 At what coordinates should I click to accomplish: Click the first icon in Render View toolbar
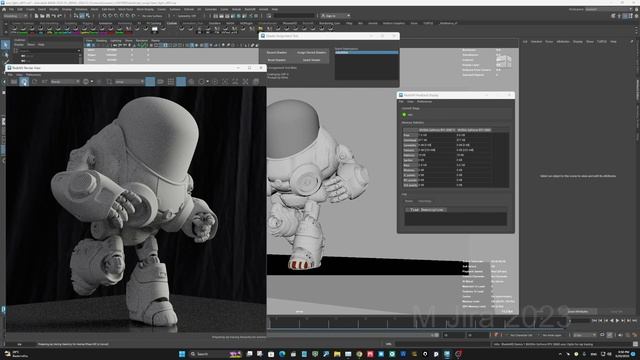14,82
